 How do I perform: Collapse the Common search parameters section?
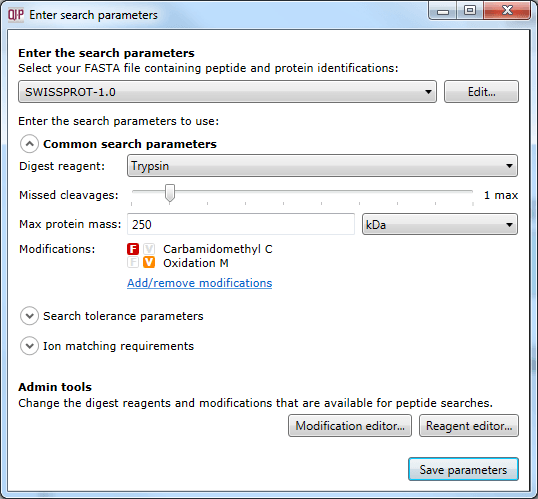coord(29,144)
